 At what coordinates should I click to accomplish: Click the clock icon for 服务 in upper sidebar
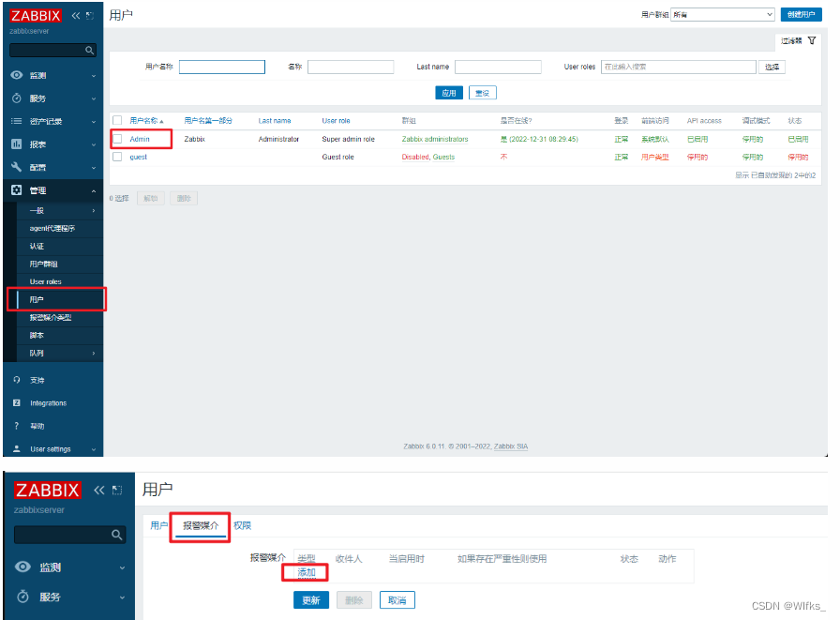point(17,98)
